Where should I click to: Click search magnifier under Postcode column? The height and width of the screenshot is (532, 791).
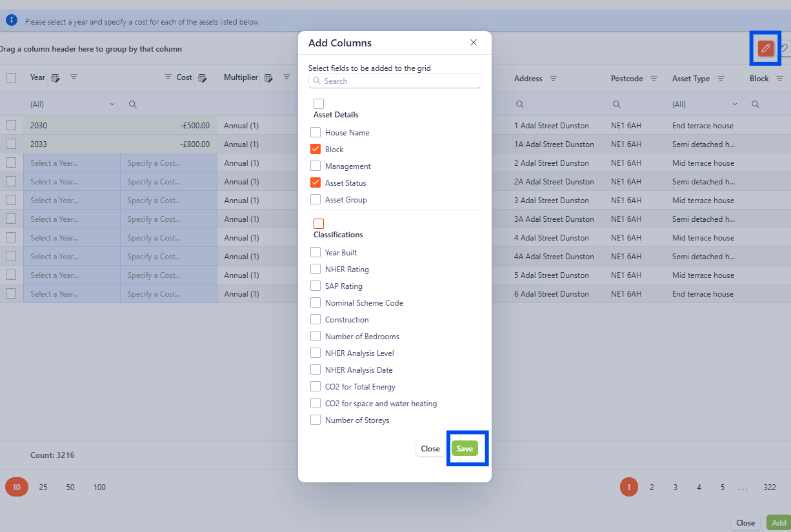(x=617, y=104)
